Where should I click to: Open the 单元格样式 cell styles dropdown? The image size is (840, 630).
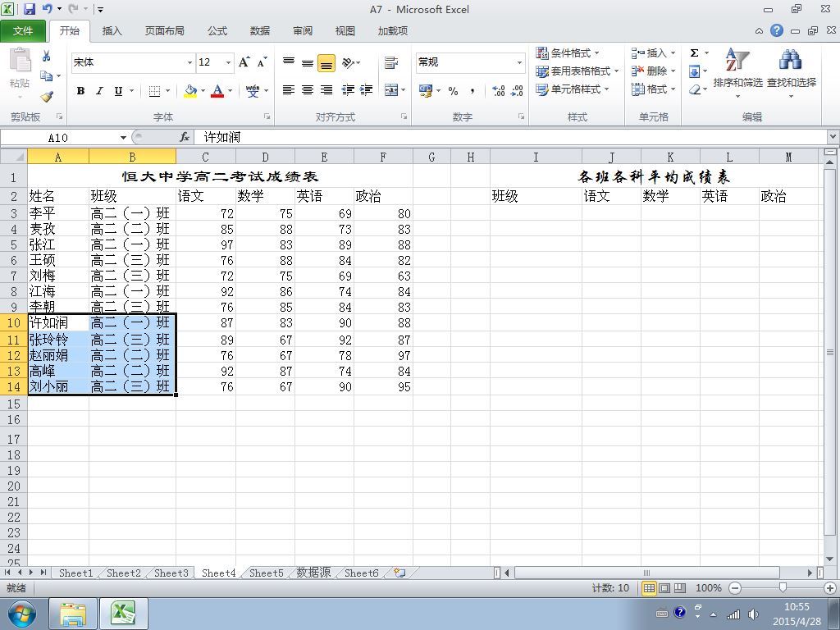(x=572, y=89)
